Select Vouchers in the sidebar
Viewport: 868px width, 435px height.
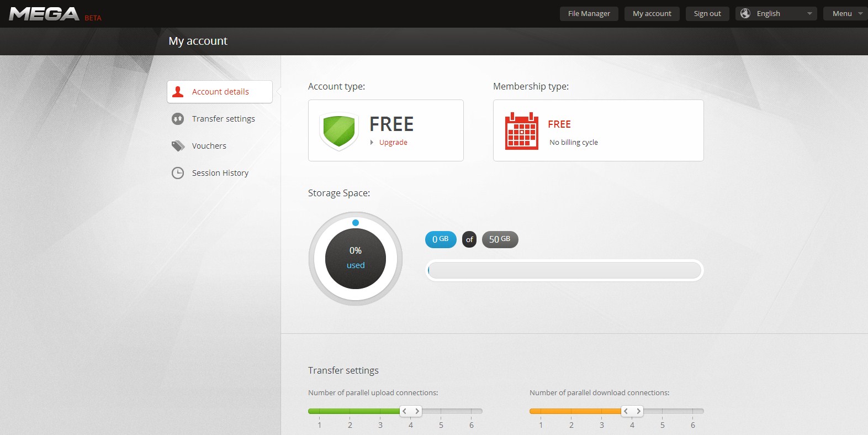(x=209, y=146)
